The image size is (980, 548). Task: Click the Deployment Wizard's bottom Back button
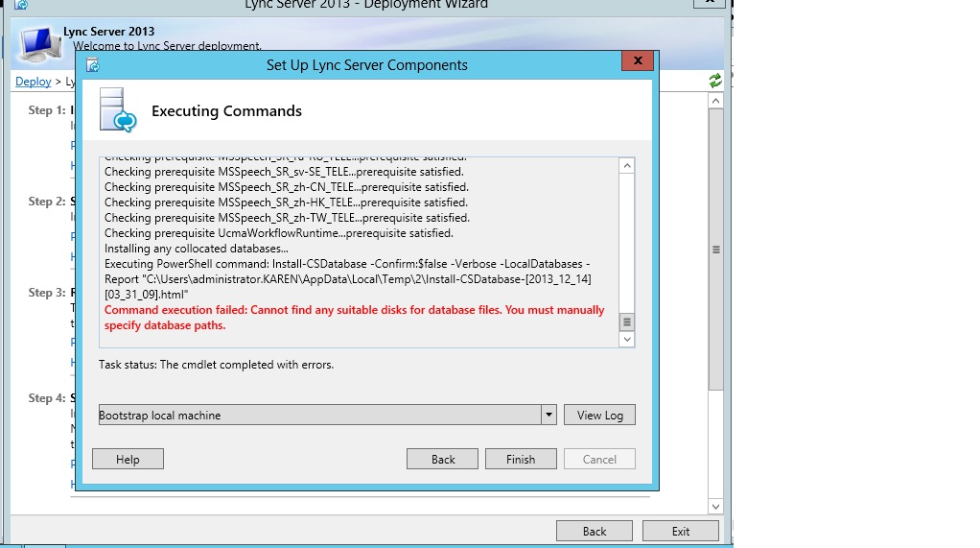point(595,531)
